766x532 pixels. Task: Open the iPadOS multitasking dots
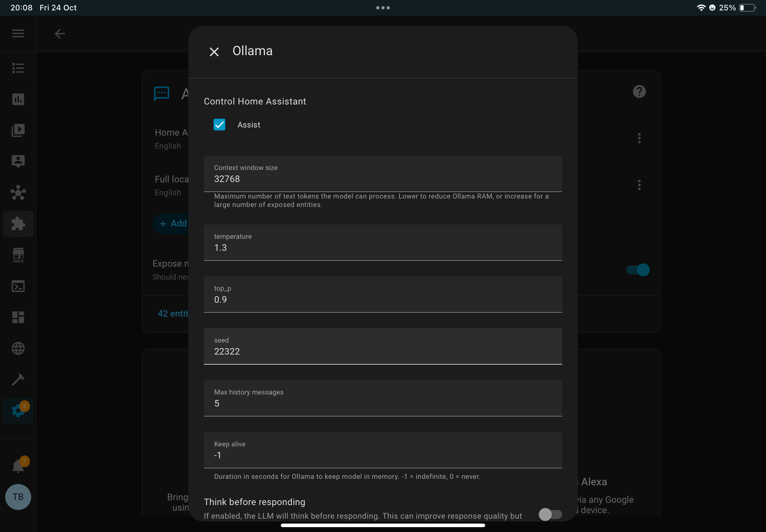coord(383,8)
